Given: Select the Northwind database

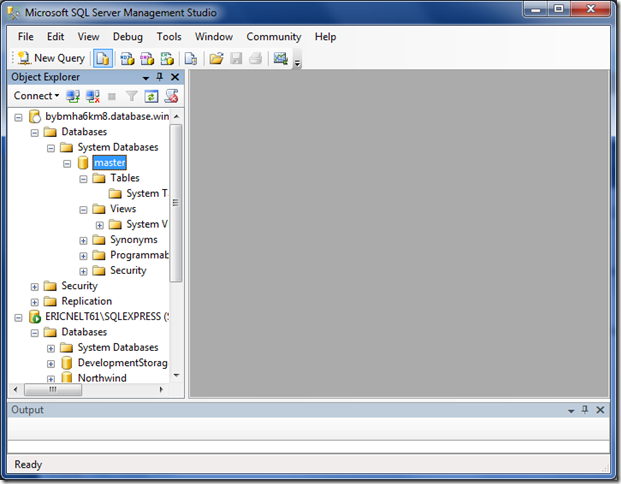Looking at the screenshot, I should pos(102,377).
